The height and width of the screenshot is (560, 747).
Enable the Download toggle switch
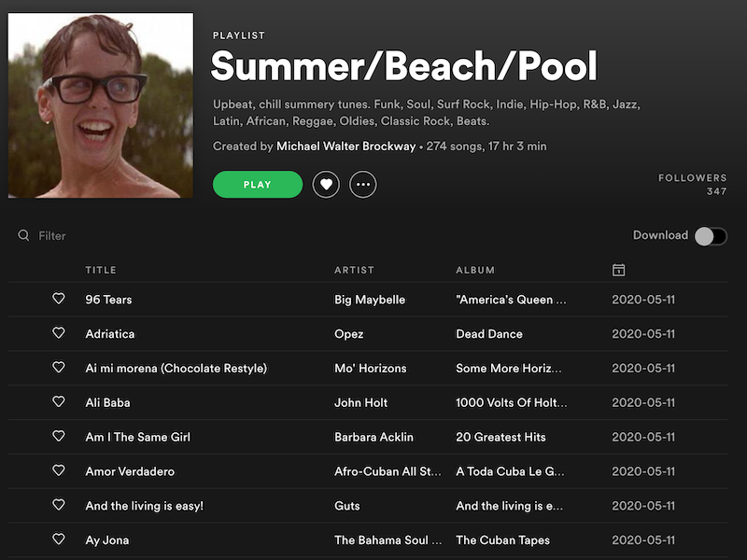(710, 236)
